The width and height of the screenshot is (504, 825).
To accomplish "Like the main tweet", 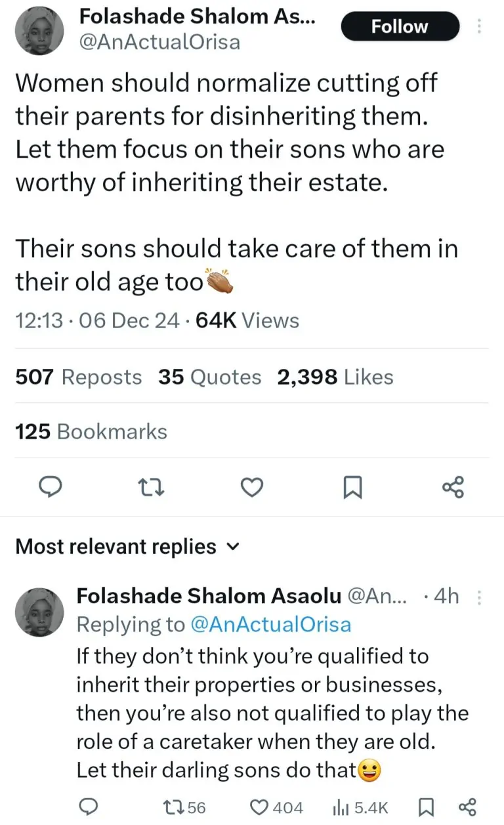I will 253,486.
